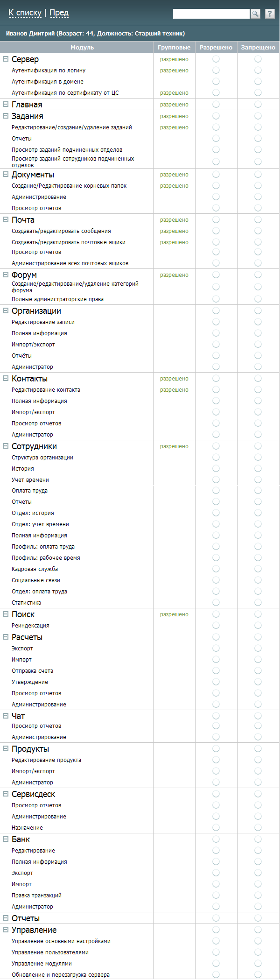Collapse the Почта section icon

(x=6, y=219)
